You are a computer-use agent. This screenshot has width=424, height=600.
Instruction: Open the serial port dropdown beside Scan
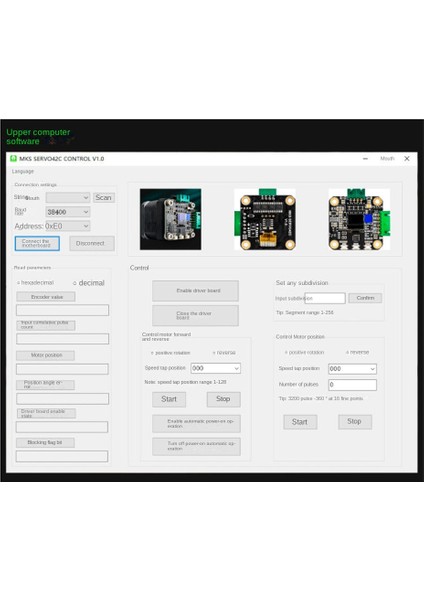(x=68, y=197)
